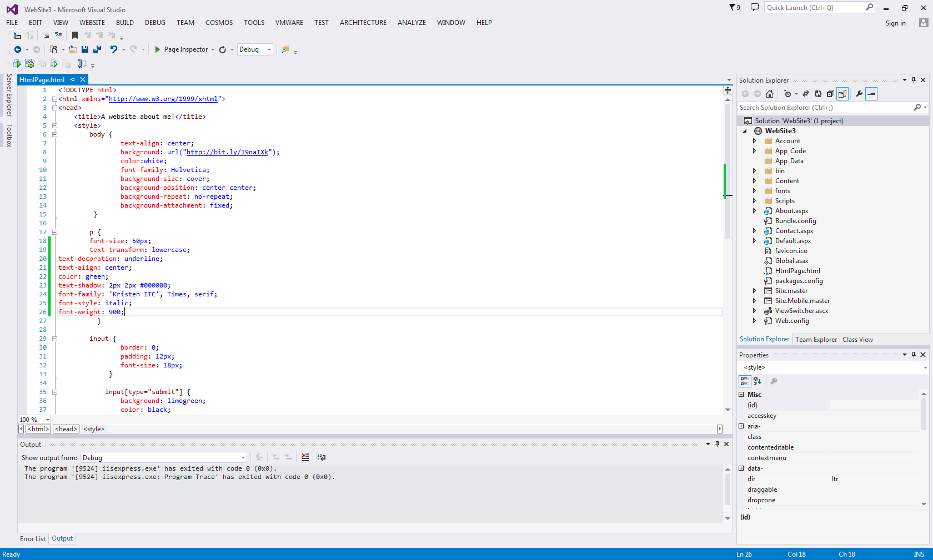Toggle Preview Selected Items in Solution Explorer
Screen dimensions: 933x560
[871, 94]
